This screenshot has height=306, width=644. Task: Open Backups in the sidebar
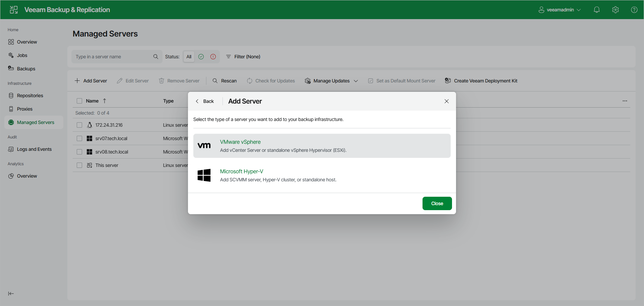34,69
